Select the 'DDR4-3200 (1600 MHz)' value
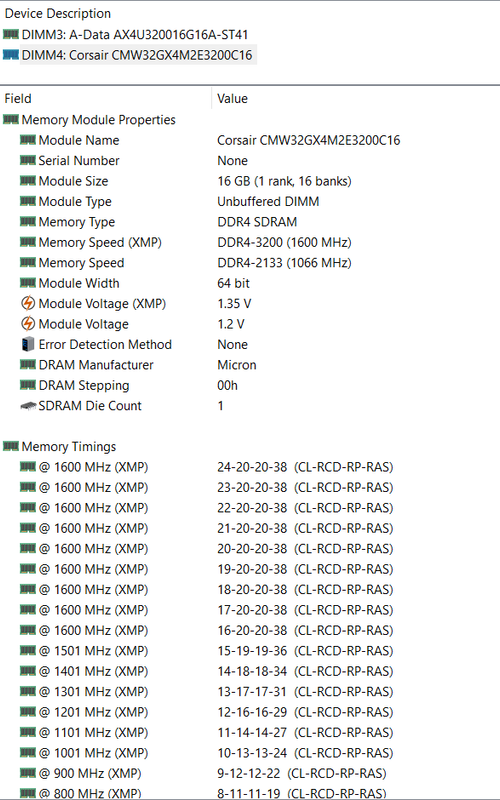This screenshot has width=500, height=800. coord(285,242)
